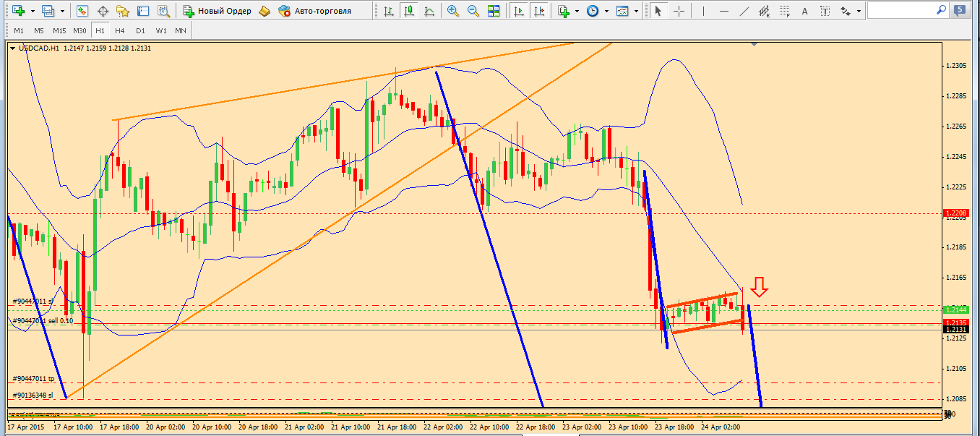This screenshot has width=980, height=436.
Task: Expand the Profiles dropdown arrow
Action: [62, 12]
